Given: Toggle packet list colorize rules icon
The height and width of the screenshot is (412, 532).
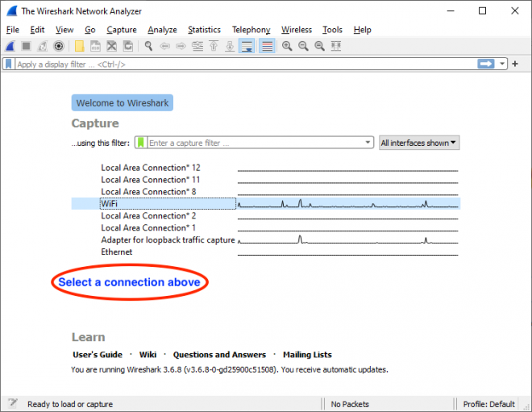Looking at the screenshot, I should [x=267, y=46].
